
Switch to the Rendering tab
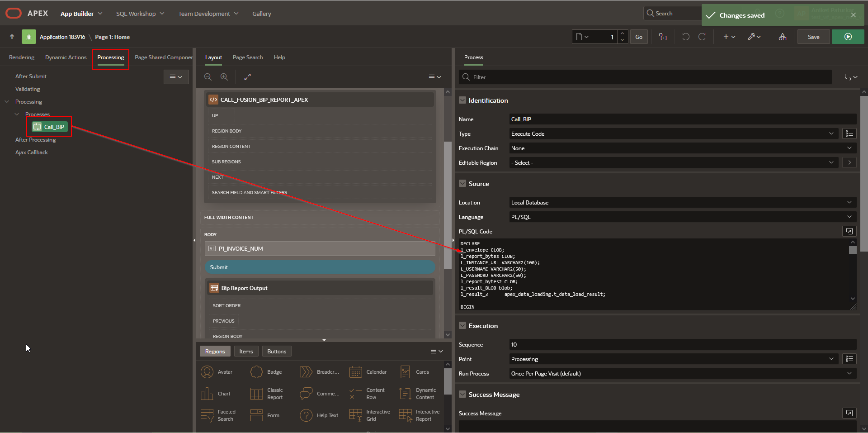coord(22,57)
